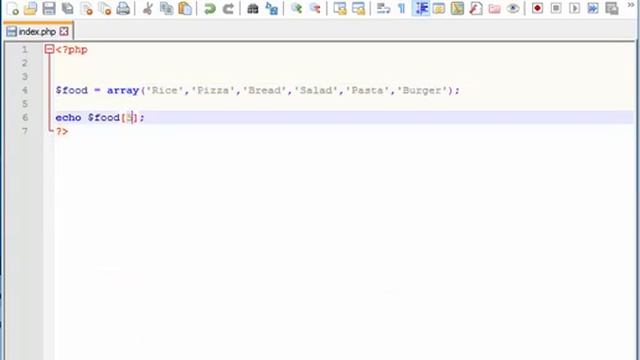
Task: Toggle word wrap in the toolbar
Action: tap(383, 8)
